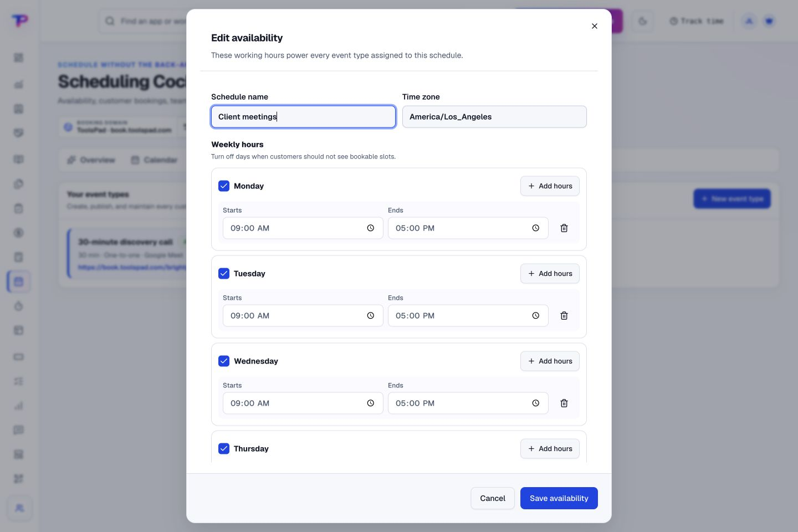Click the ToolsPad logo in sidebar
The width and height of the screenshot is (798, 532).
(x=19, y=21)
